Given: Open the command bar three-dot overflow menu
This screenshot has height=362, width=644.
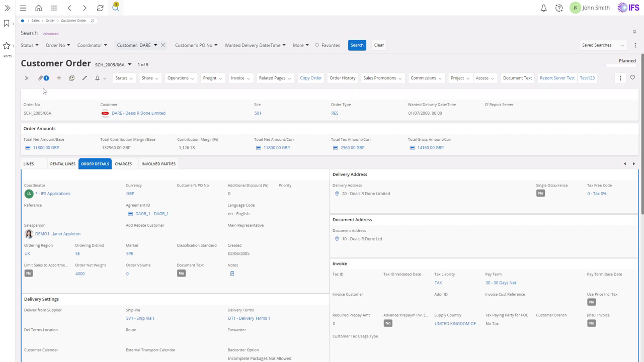Looking at the screenshot, I should point(620,78).
